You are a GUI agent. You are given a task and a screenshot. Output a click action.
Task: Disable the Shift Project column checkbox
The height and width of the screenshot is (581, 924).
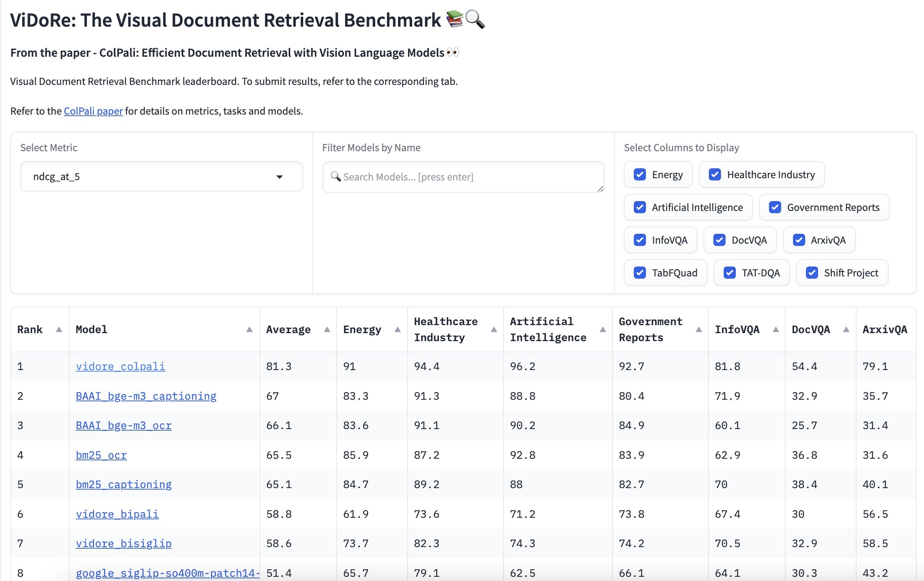pos(812,273)
